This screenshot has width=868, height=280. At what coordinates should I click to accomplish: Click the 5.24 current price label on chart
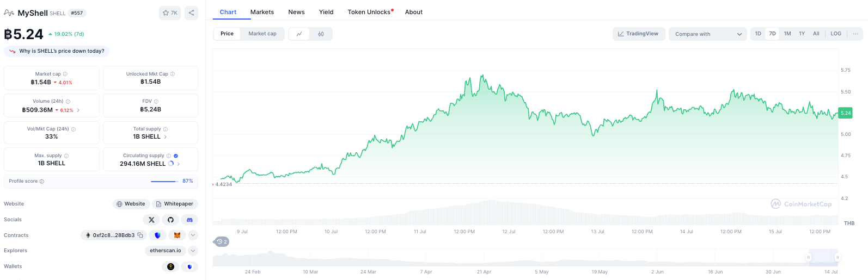coord(846,113)
